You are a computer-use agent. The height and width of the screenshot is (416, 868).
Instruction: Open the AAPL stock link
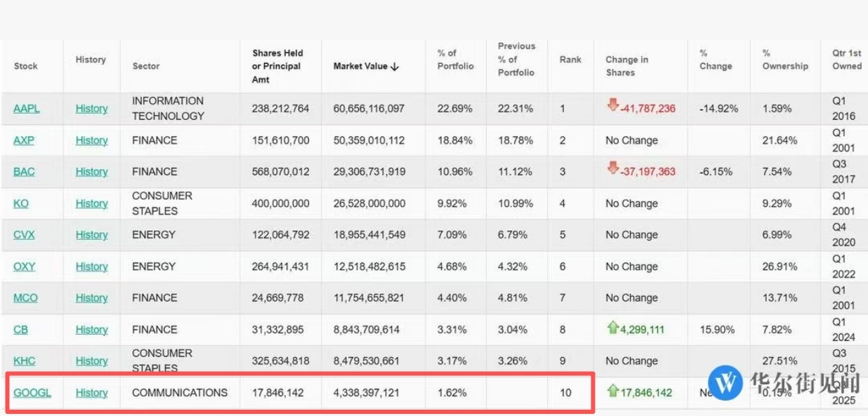coord(26,109)
